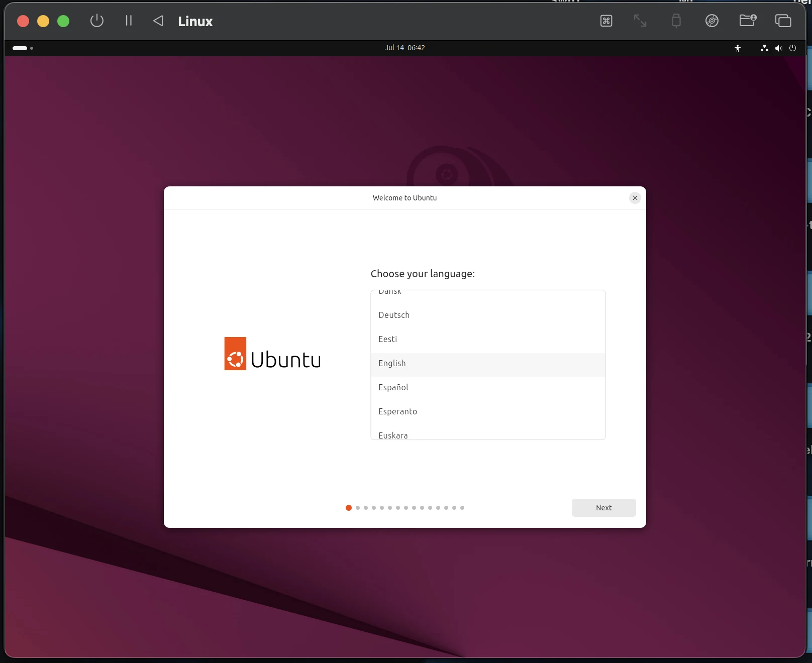Viewport: 812px width, 663px height.
Task: Click the Linux window title
Action: click(195, 21)
